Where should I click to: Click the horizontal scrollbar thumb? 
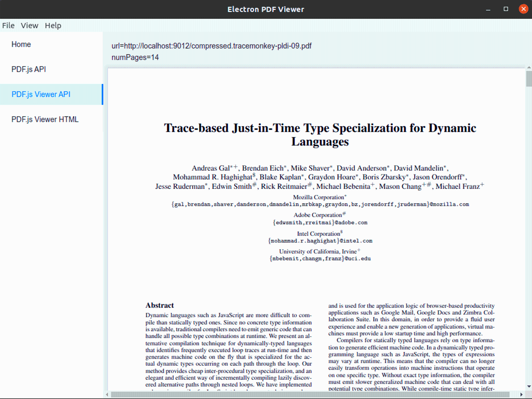(x=310, y=394)
